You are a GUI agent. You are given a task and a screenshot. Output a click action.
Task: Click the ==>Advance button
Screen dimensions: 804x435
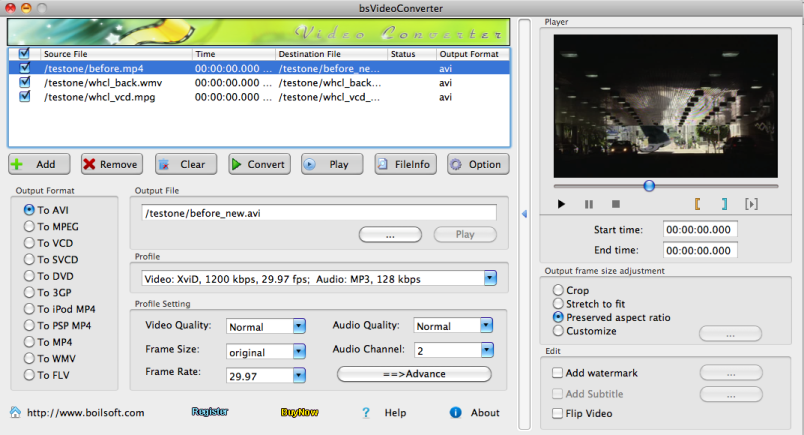click(414, 374)
